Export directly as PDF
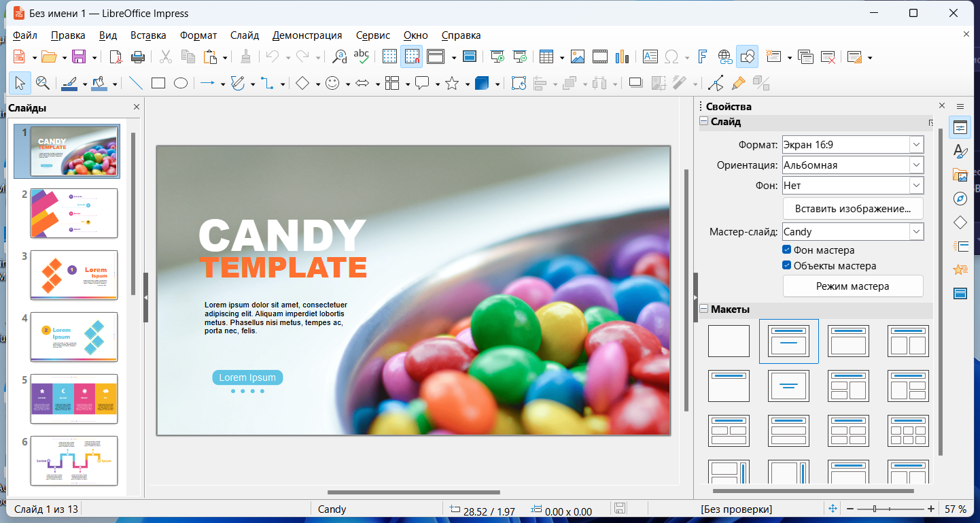The width and height of the screenshot is (980, 523). pyautogui.click(x=116, y=57)
